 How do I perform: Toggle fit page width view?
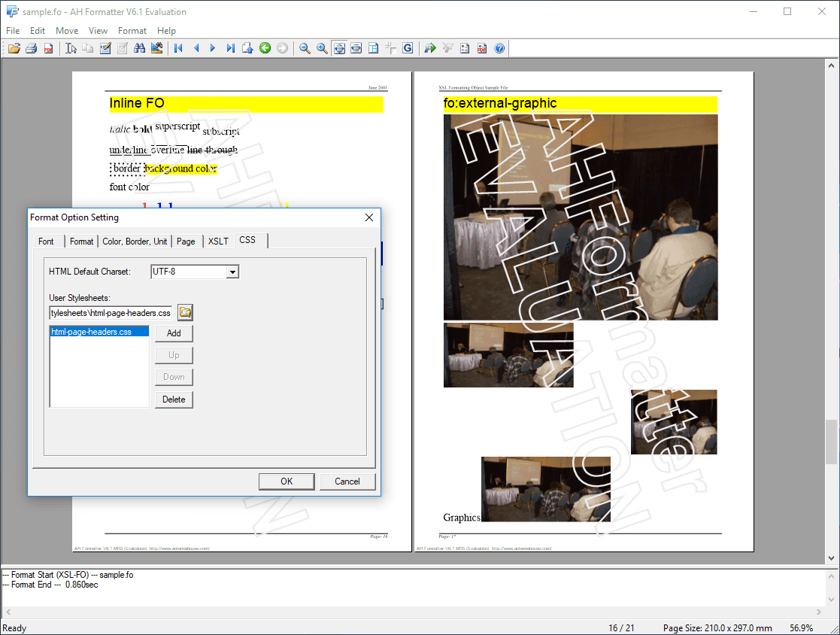click(x=356, y=48)
